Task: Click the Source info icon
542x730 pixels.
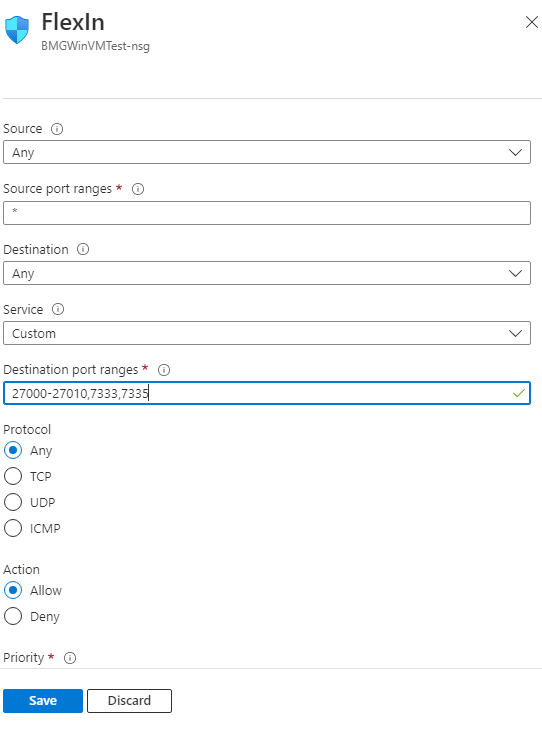Action: (57, 129)
